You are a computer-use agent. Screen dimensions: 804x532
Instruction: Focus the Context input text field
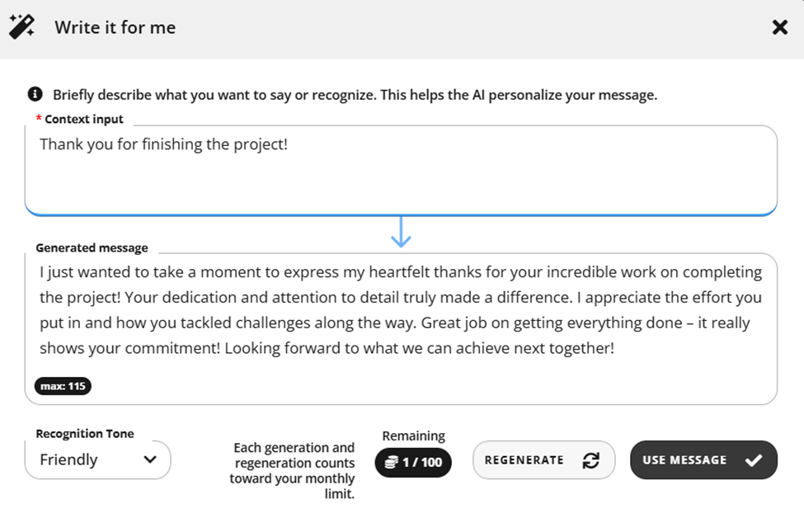tap(401, 170)
